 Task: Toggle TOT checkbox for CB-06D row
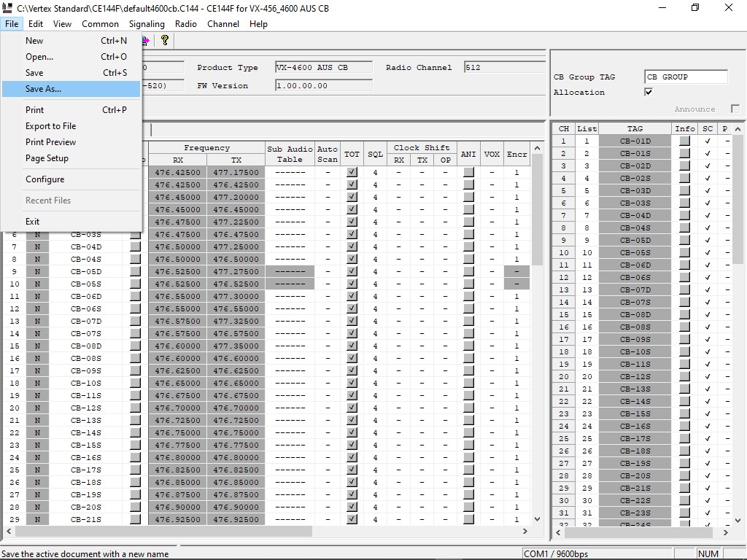(x=352, y=296)
